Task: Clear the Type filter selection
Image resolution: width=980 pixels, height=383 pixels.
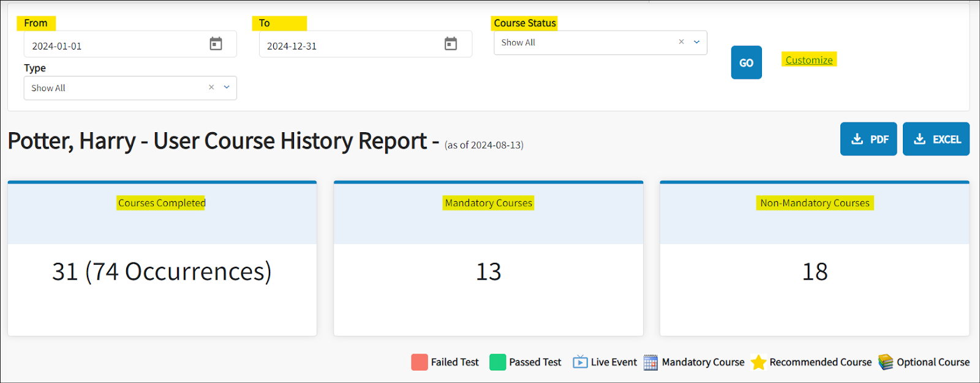Action: click(211, 87)
